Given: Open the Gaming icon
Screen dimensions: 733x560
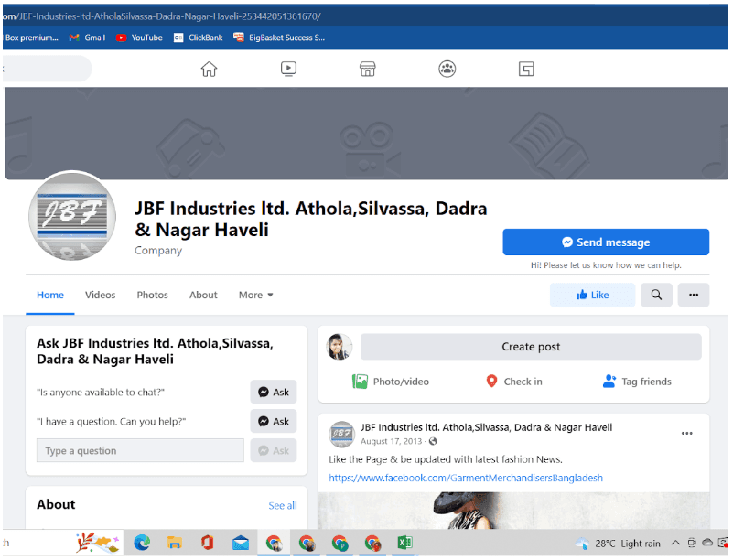Looking at the screenshot, I should 526,69.
